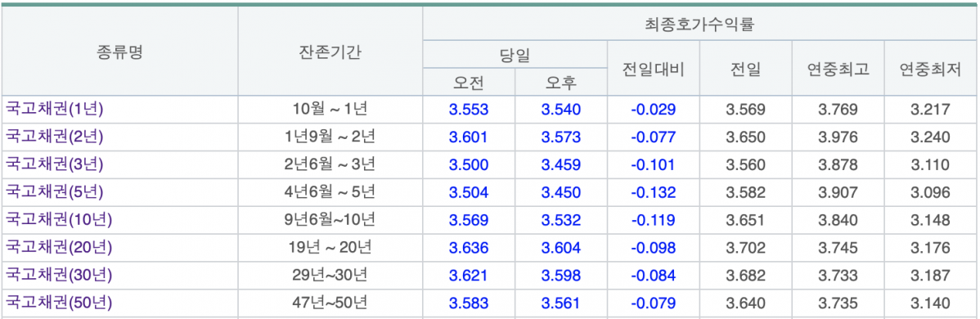
Task: Click previous day value 3.560
Action: (x=745, y=165)
